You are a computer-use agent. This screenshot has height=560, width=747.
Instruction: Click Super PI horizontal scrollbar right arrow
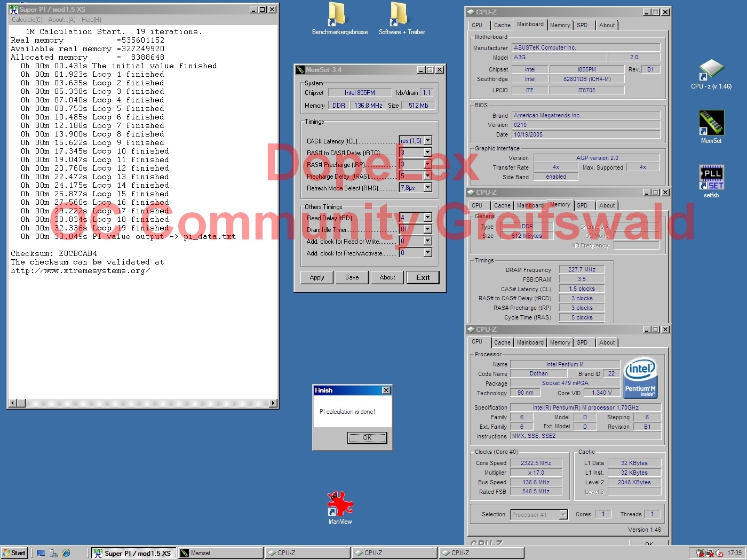(273, 403)
